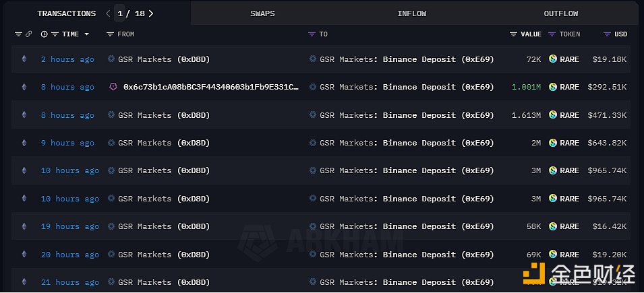Viewport: 644px width, 293px height.
Task: Open the chain filter icon in header
Action: tap(18, 34)
